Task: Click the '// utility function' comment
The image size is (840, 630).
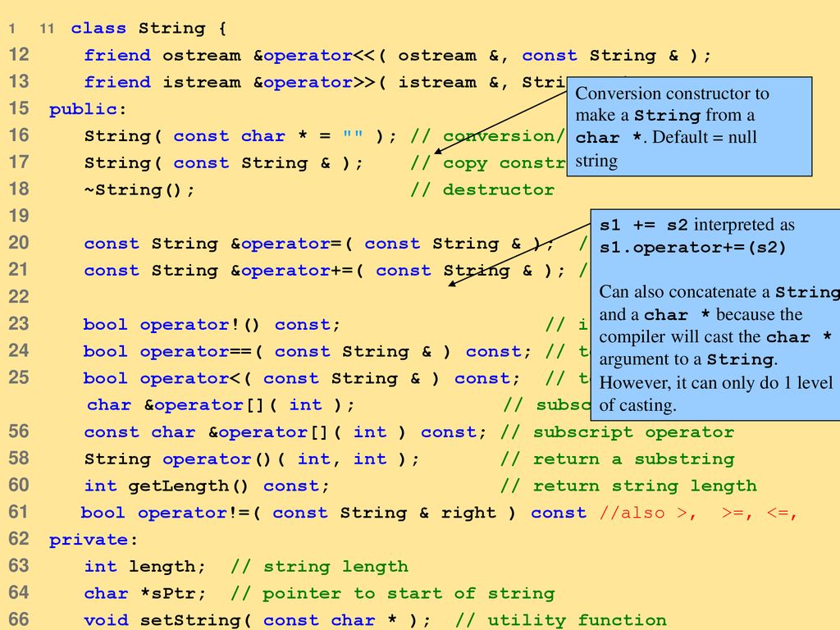Action: pyautogui.click(x=561, y=620)
